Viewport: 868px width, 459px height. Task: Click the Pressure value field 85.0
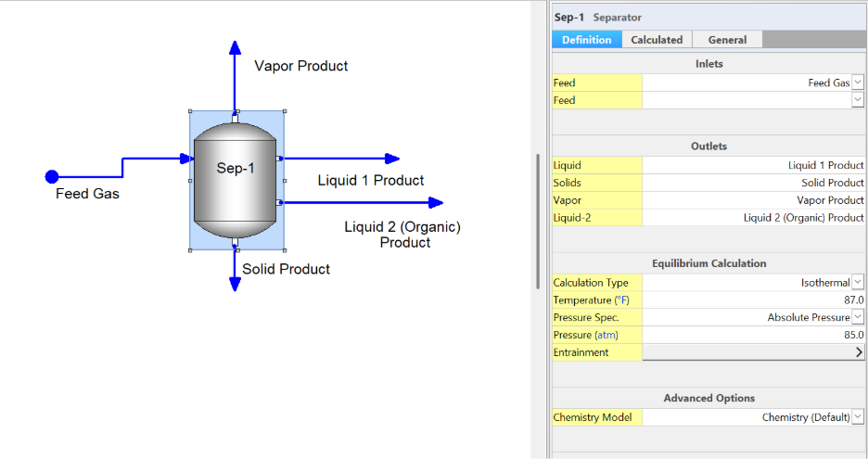click(753, 335)
